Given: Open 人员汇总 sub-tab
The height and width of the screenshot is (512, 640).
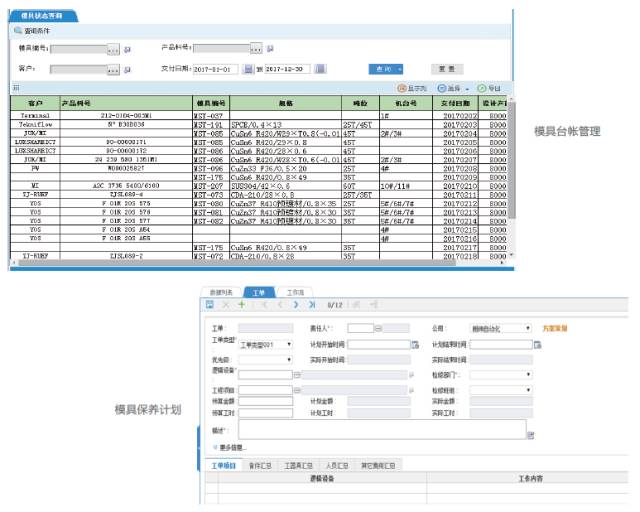Looking at the screenshot, I should point(337,465).
